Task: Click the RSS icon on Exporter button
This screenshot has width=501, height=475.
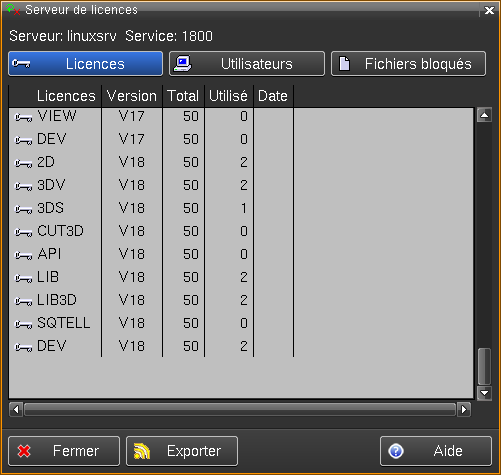Action: [142, 451]
